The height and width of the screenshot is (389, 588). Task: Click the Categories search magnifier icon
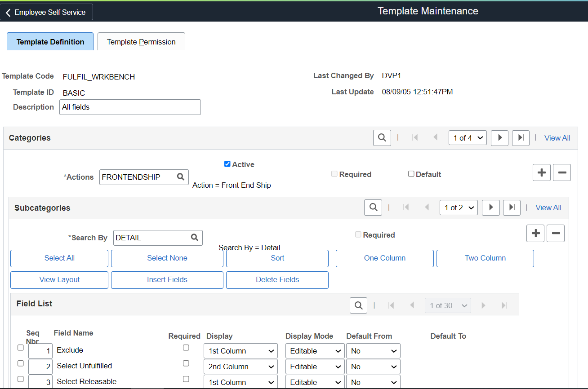[x=382, y=138]
